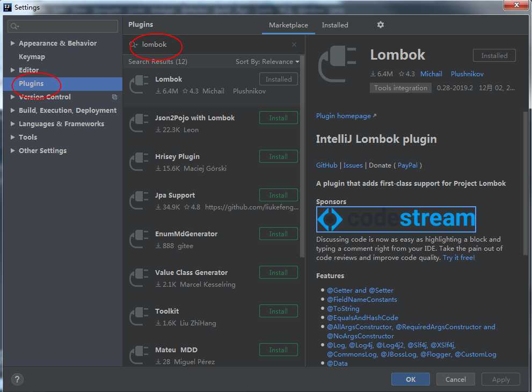532x392 pixels.
Task: Open the @ToString feature link
Action: 343,309
